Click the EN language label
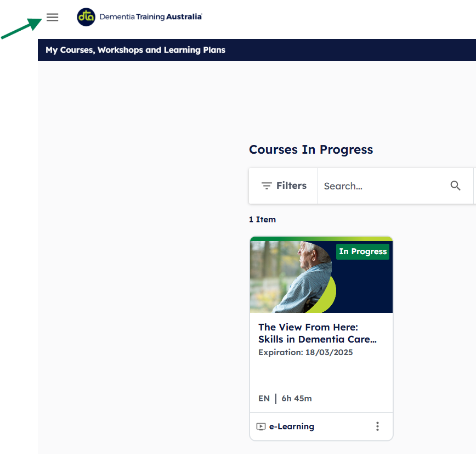 [264, 399]
